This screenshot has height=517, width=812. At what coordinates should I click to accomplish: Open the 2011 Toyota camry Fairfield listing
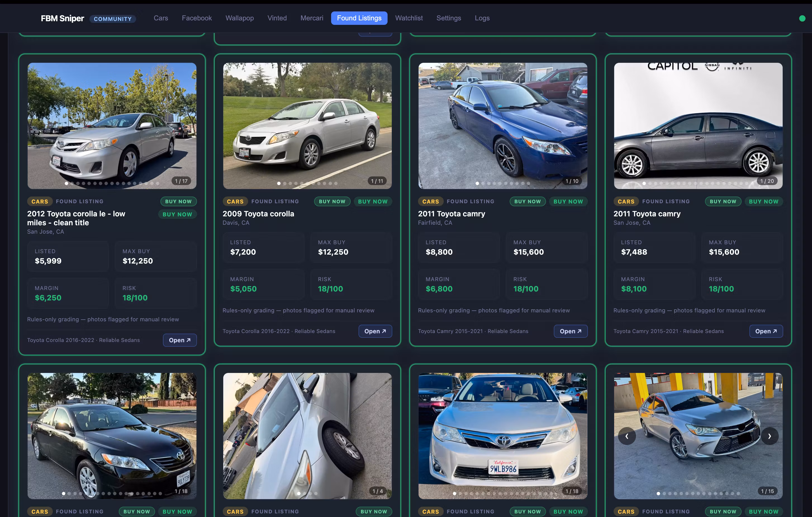click(x=571, y=331)
